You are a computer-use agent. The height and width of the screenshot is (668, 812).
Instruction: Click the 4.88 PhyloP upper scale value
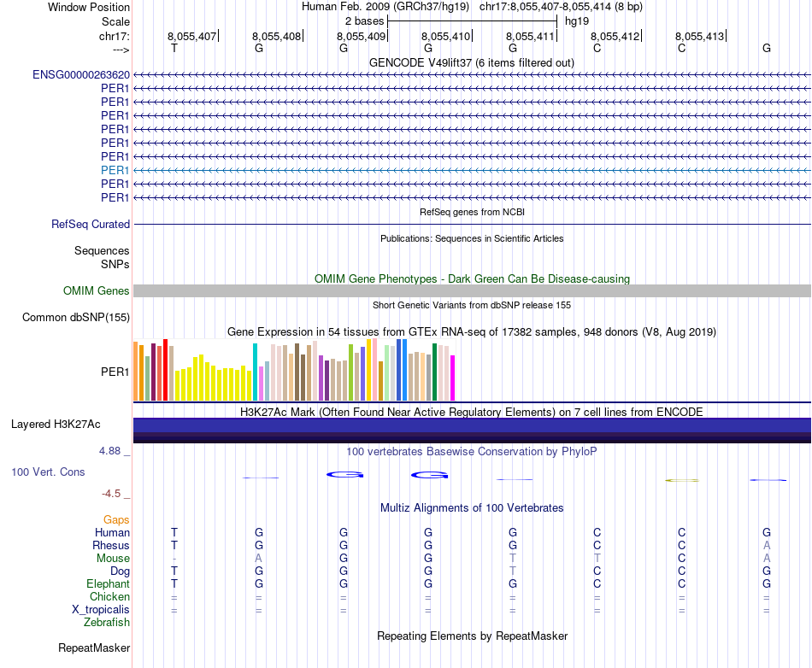click(109, 451)
